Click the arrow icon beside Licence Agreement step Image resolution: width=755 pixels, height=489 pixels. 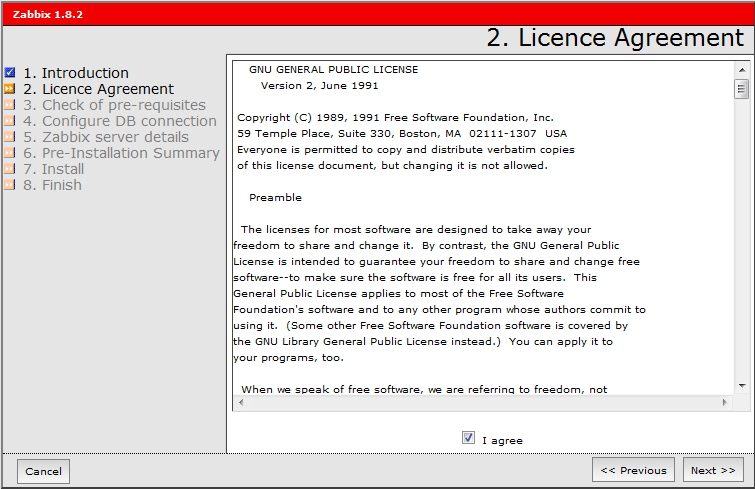coord(10,89)
